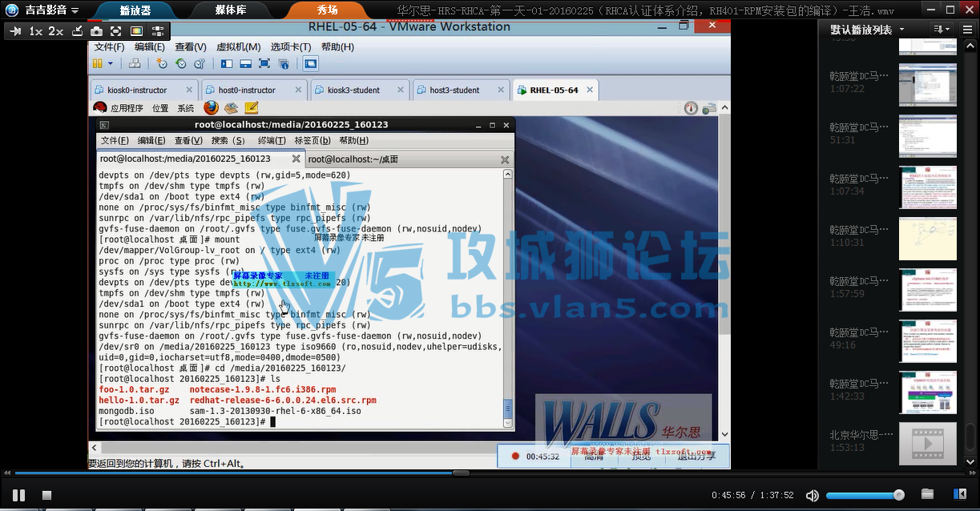Expand the VMware power options arrow
980x511 pixels.
point(109,64)
